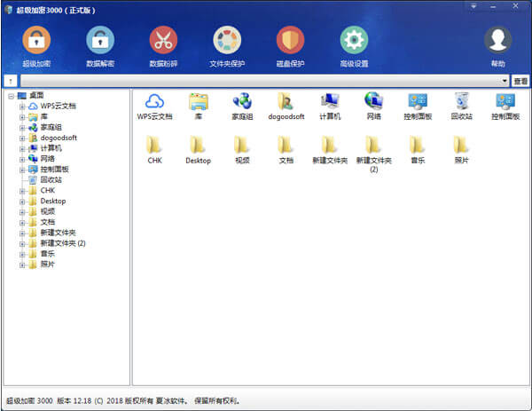Open the 数据粉碎 scissors tool
This screenshot has width=532, height=411.
click(x=163, y=46)
